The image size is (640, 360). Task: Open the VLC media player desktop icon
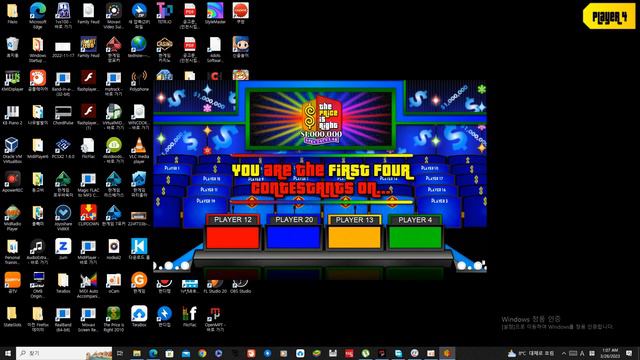pos(139,150)
